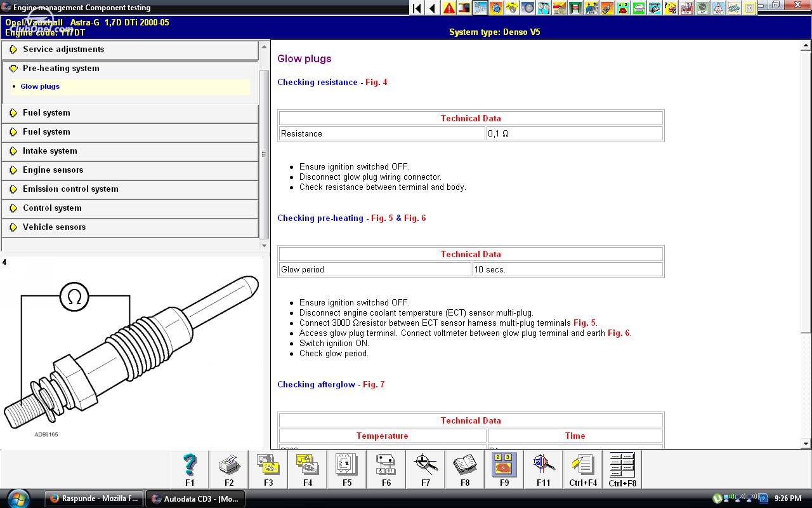The width and height of the screenshot is (812, 508).
Task: Expand the Control system section
Action: [x=130, y=208]
